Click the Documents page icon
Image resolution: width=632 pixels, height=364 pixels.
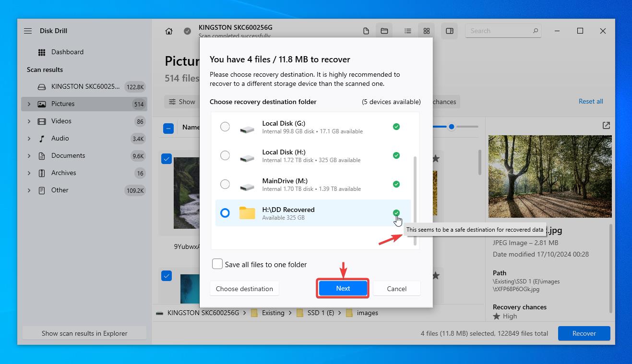(42, 156)
